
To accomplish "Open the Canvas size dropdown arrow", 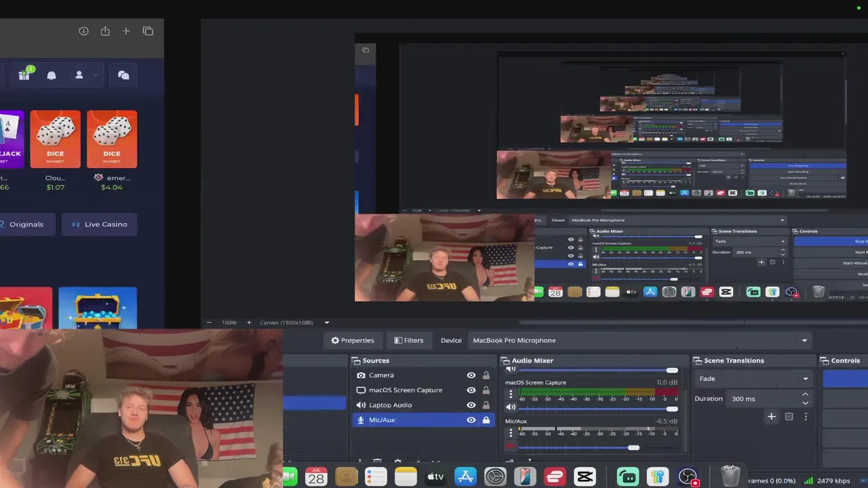I will [326, 323].
